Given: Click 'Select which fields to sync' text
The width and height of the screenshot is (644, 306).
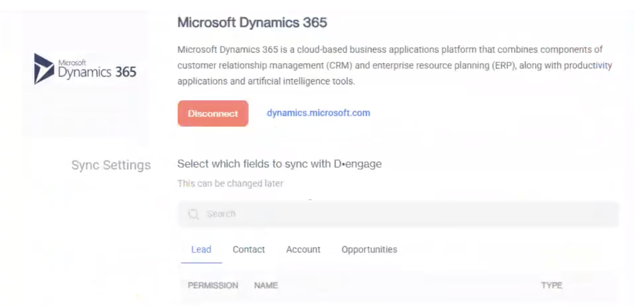Looking at the screenshot, I should [x=279, y=164].
